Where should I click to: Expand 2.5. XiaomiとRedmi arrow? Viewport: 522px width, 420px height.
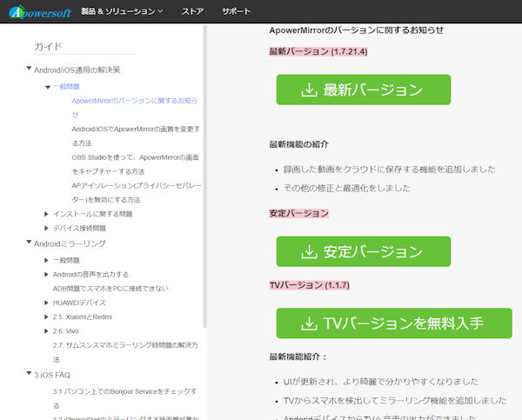pos(46,317)
